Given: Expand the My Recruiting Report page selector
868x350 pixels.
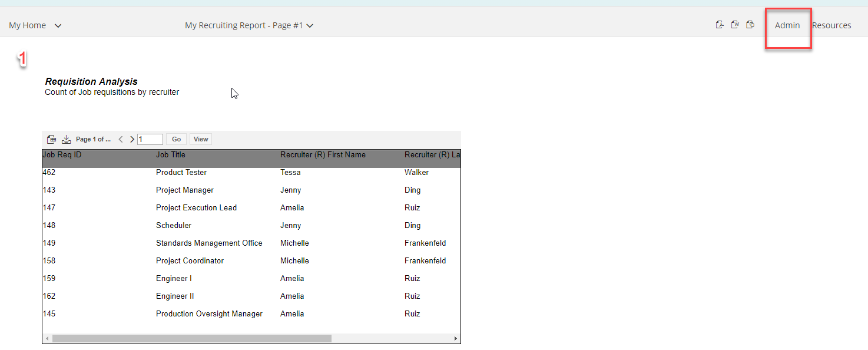Looking at the screenshot, I should [249, 25].
